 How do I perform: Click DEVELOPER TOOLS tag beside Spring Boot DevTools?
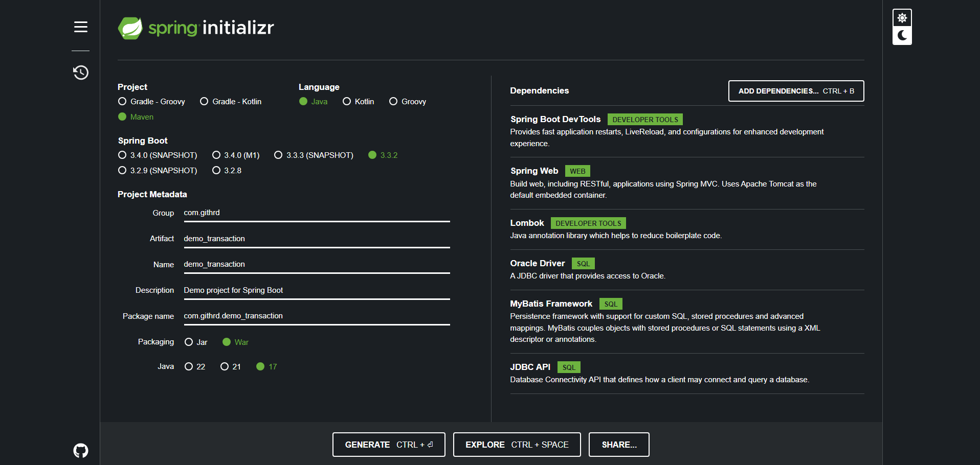(645, 120)
